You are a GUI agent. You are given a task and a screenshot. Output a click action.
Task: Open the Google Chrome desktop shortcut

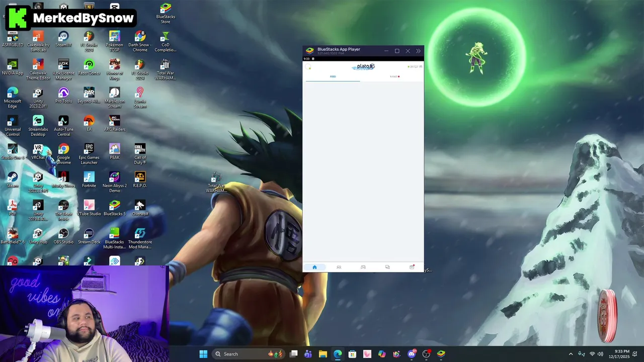tap(63, 154)
